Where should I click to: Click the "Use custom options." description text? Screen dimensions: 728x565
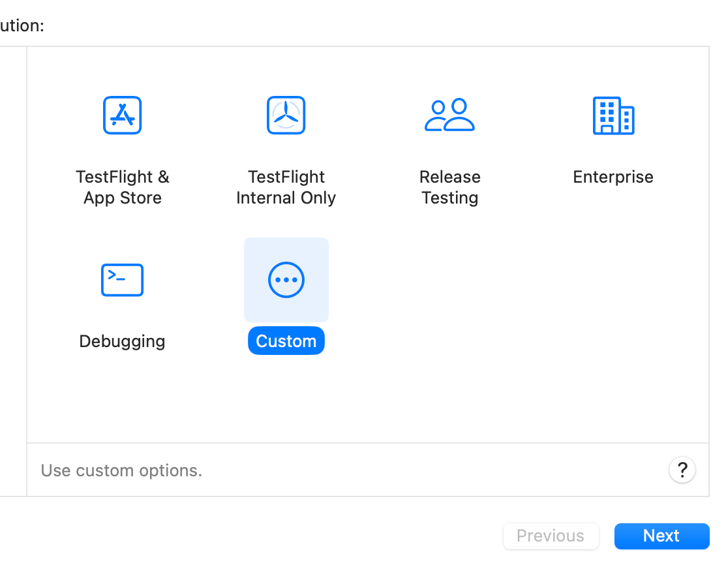[121, 470]
